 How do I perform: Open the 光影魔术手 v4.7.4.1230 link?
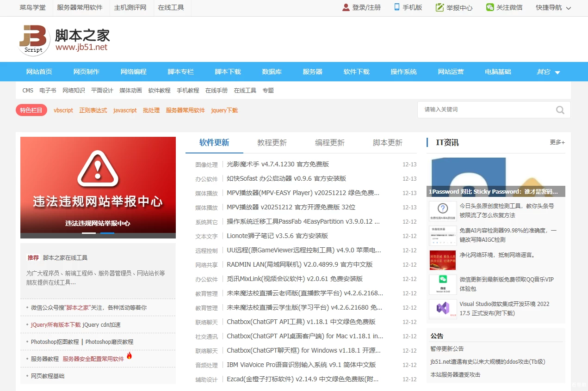click(x=278, y=165)
